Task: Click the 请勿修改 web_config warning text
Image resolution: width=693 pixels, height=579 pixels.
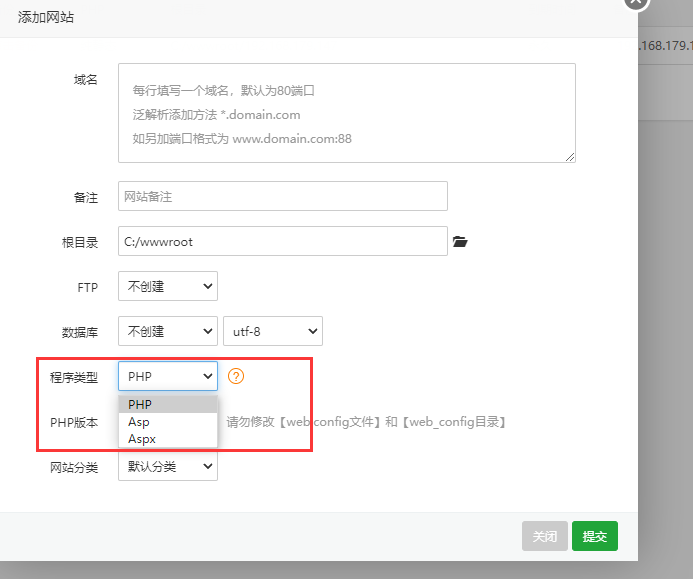Action: coord(367,422)
